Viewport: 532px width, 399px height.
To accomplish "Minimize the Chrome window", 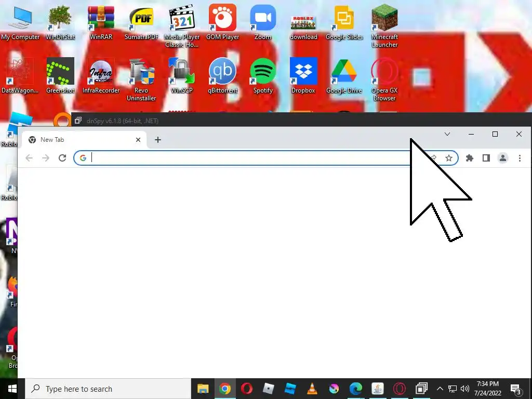I will (471, 134).
